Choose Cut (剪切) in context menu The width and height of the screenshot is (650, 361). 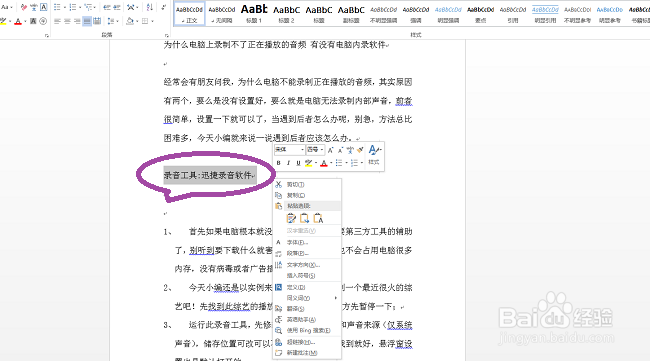[x=307, y=184]
